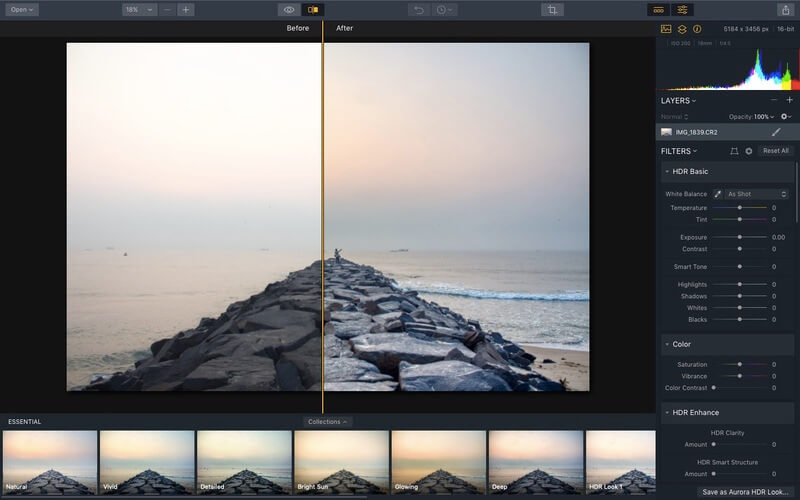
Task: Toggle the before/after compare view
Action: (x=313, y=10)
